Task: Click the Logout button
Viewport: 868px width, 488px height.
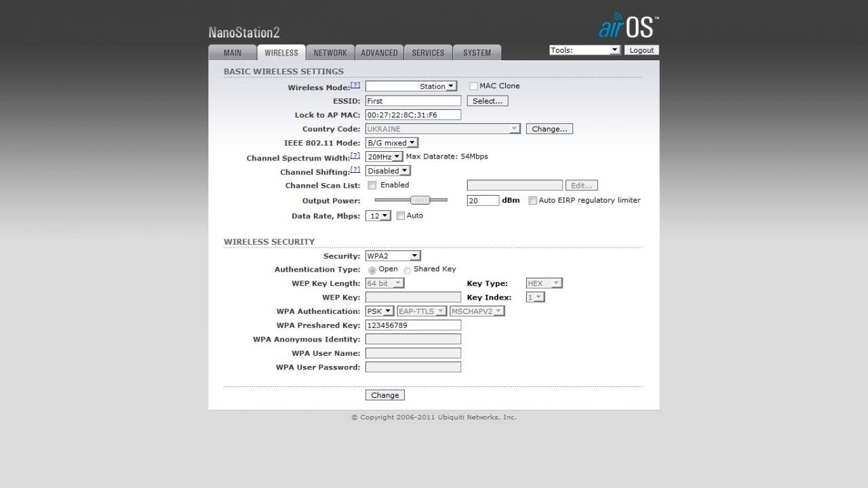Action: click(x=641, y=50)
